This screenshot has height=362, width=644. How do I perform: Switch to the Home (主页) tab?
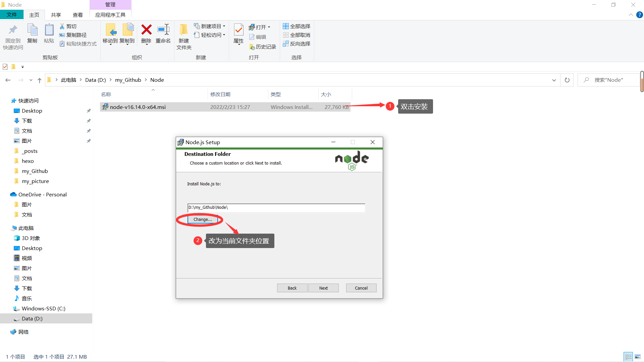[x=34, y=15]
